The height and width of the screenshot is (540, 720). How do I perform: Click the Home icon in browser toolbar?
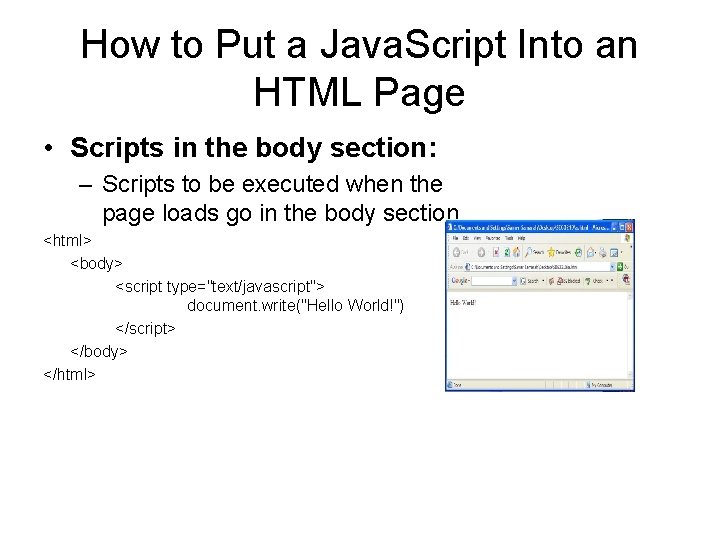click(x=517, y=252)
